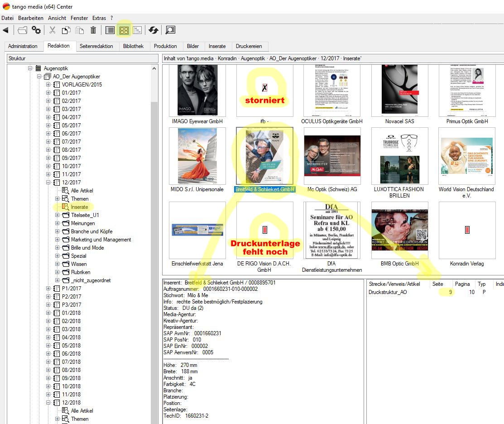This screenshot has width=504, height=424.
Task: Select the thumbnail grid view icon
Action: [x=124, y=30]
